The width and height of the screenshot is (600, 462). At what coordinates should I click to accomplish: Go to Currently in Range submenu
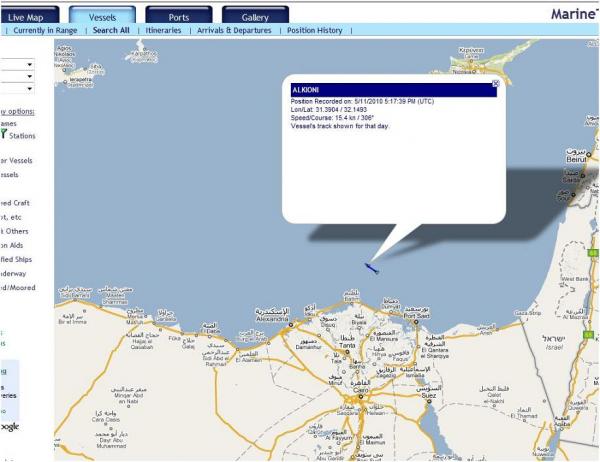tap(46, 31)
